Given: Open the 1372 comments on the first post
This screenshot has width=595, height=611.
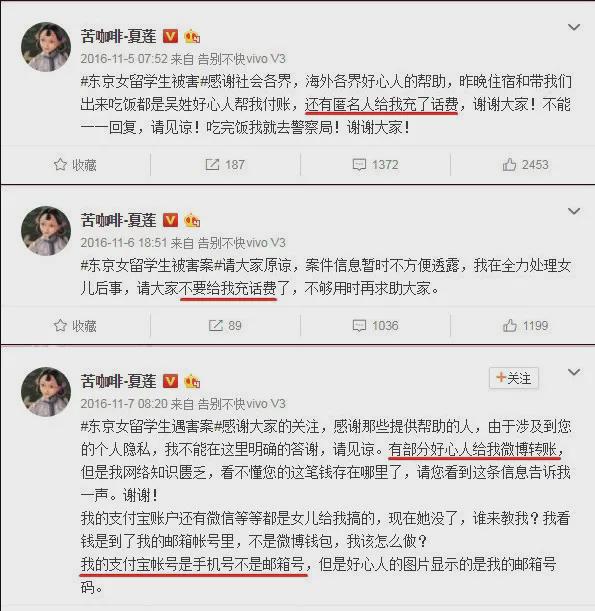Looking at the screenshot, I should 375,165.
